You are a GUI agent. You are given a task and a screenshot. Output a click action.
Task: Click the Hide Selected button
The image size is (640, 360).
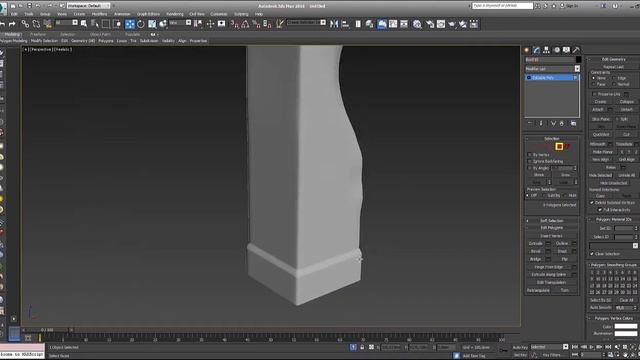[x=600, y=176]
